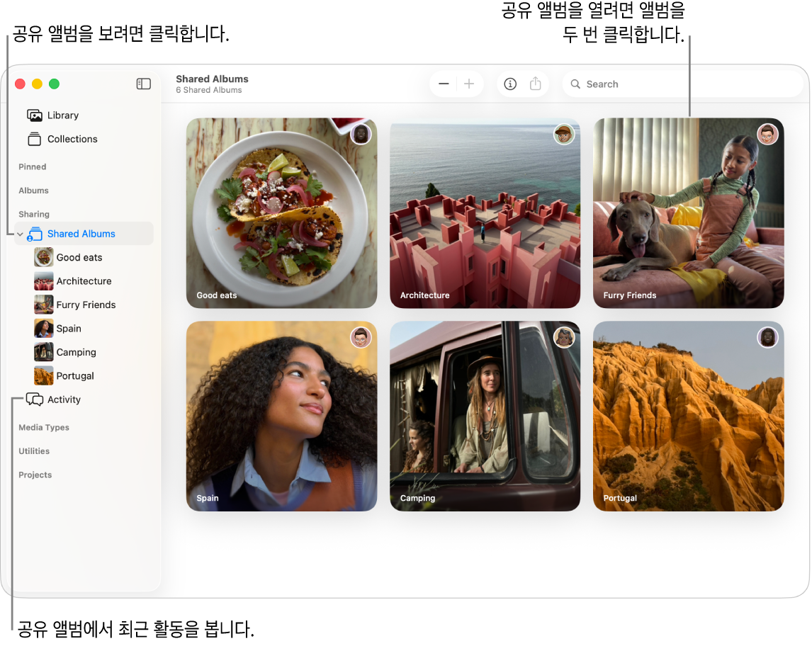Click the 'Good eats' caption on cover

(217, 295)
